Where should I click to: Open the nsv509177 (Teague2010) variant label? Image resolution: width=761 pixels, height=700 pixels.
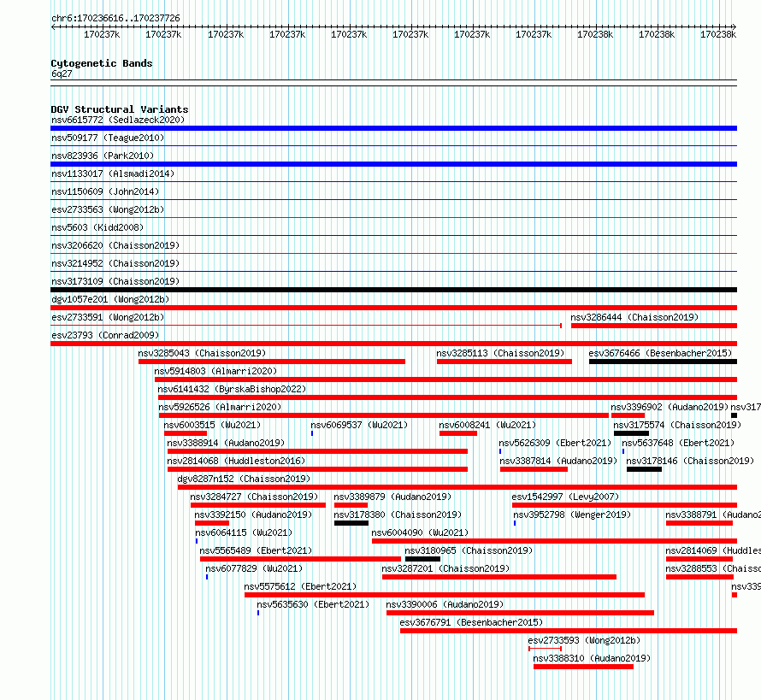point(108,138)
